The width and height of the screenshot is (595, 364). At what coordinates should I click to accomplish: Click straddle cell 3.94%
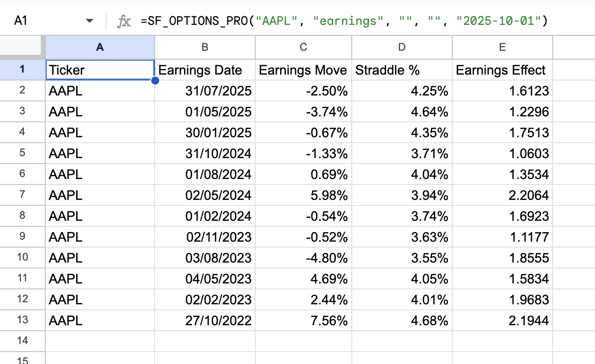tap(402, 195)
